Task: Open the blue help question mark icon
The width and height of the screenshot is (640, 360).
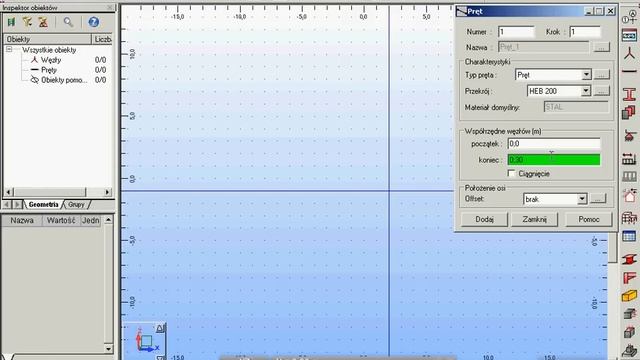Action: (93, 22)
